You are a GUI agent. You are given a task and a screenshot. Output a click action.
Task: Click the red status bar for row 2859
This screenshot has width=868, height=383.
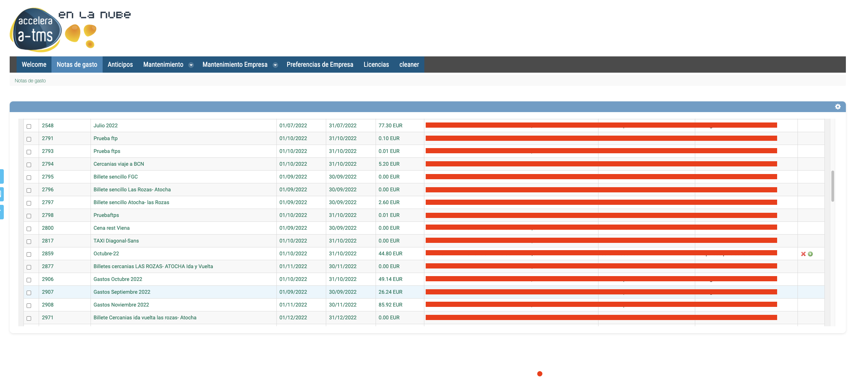(x=601, y=253)
